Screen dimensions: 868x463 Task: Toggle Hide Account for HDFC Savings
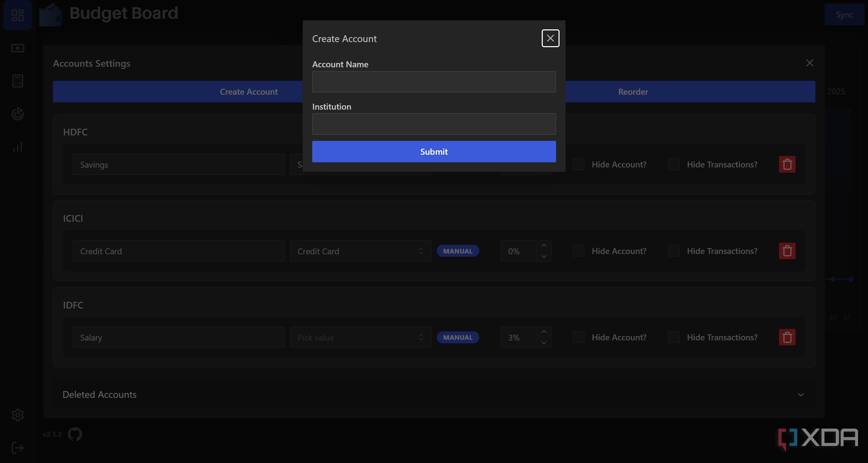[x=578, y=164]
